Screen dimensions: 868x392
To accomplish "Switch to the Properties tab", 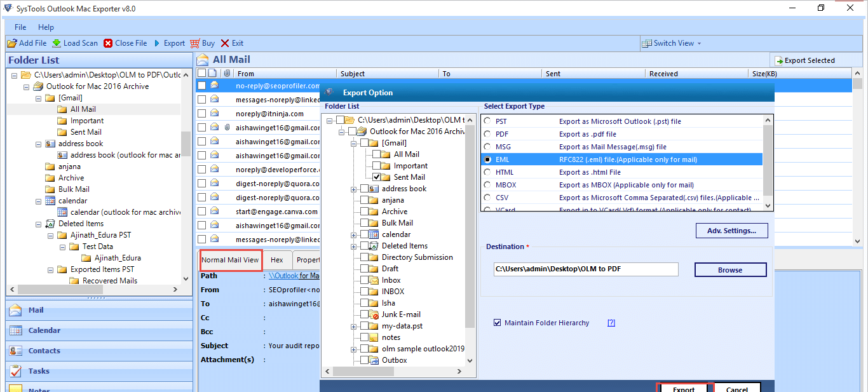I will coord(306,260).
